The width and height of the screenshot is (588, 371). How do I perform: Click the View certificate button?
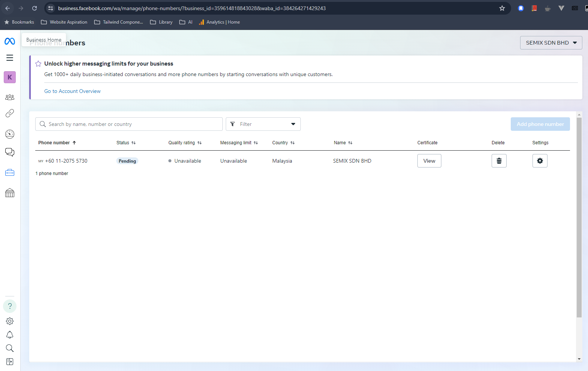pyautogui.click(x=429, y=161)
